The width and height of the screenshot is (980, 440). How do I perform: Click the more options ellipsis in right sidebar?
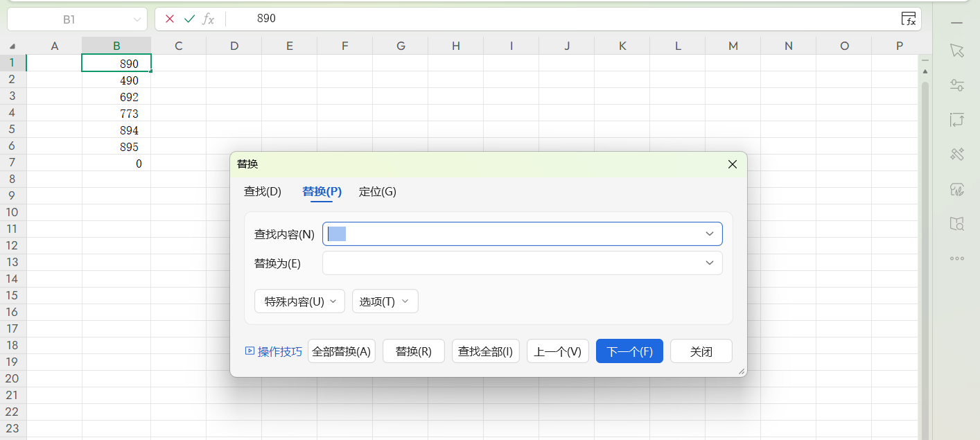[x=956, y=258]
